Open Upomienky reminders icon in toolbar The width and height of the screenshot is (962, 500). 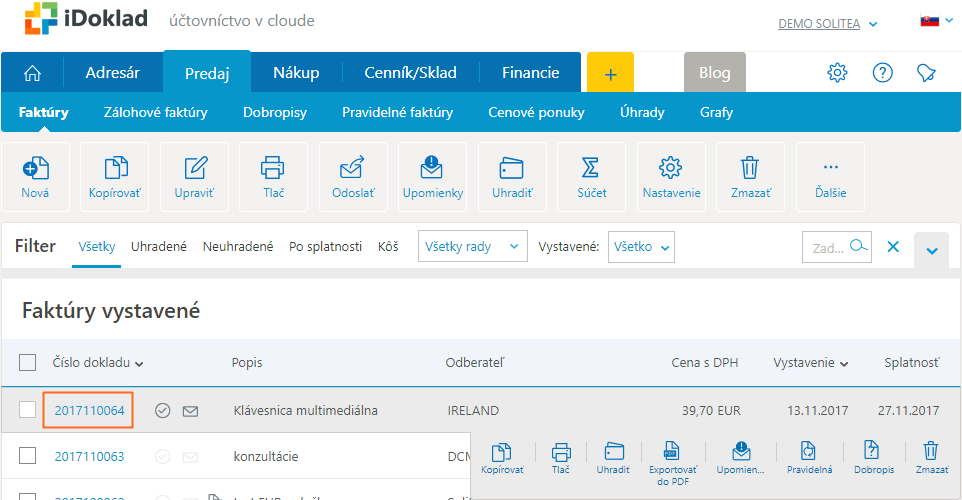click(x=432, y=177)
